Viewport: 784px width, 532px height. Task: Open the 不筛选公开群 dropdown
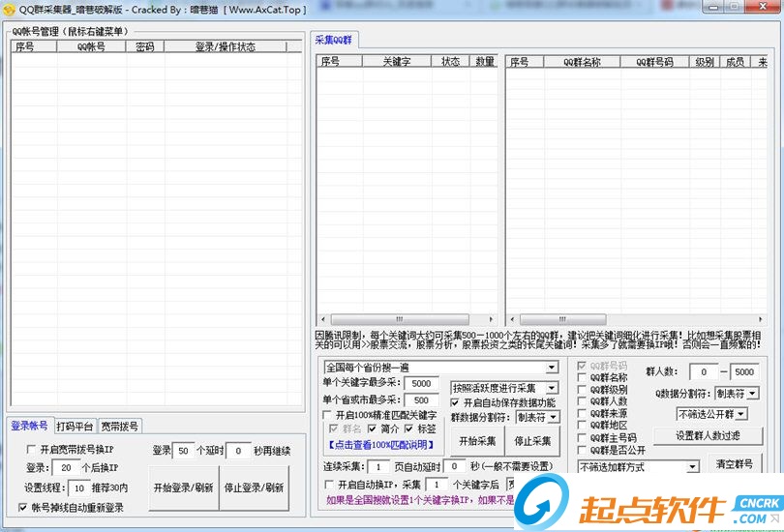coord(741,414)
